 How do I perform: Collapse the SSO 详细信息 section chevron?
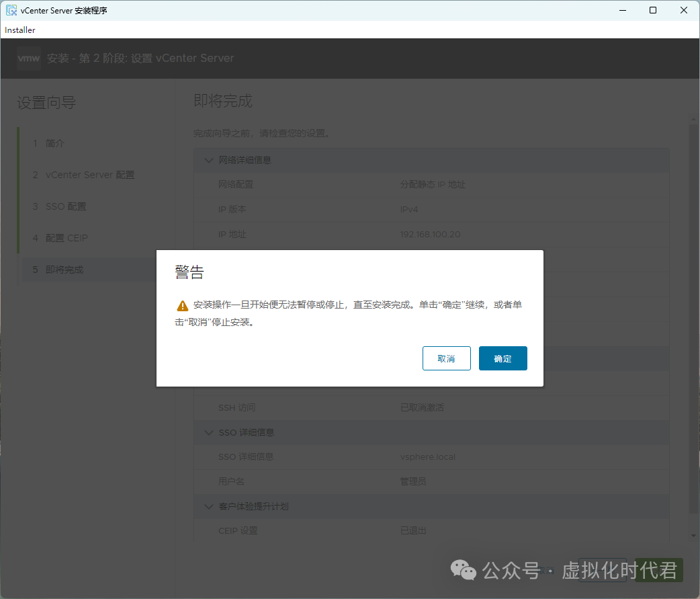208,432
